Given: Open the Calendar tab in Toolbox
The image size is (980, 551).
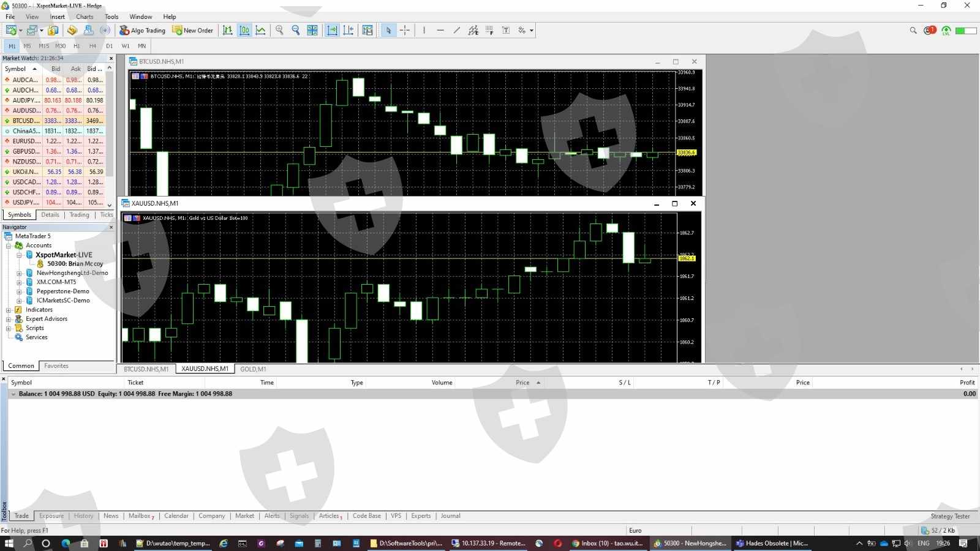Looking at the screenshot, I should click(176, 516).
